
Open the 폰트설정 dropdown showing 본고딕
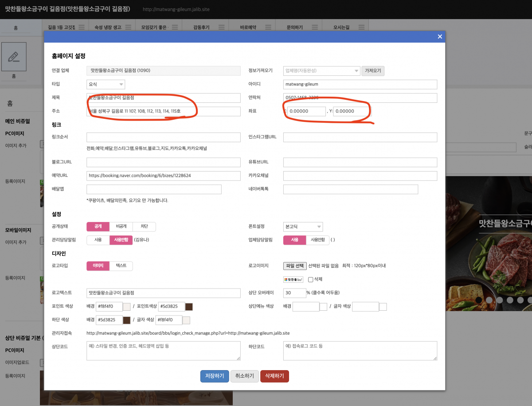point(303,226)
